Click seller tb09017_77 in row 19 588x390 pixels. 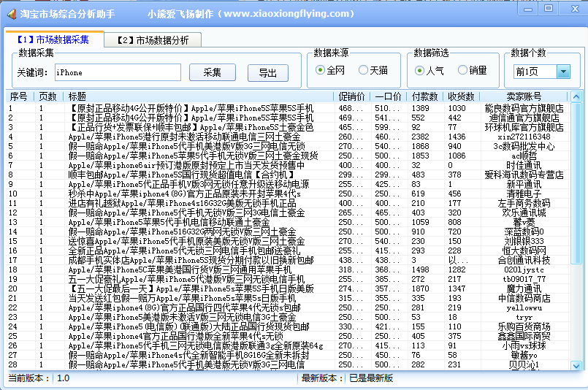(x=524, y=280)
